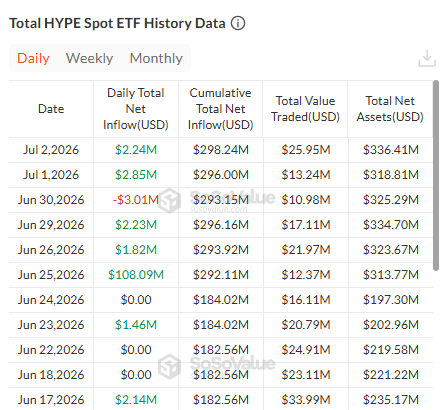The image size is (444, 410).
Task: Click the Total Value Traded header
Action: point(305,109)
